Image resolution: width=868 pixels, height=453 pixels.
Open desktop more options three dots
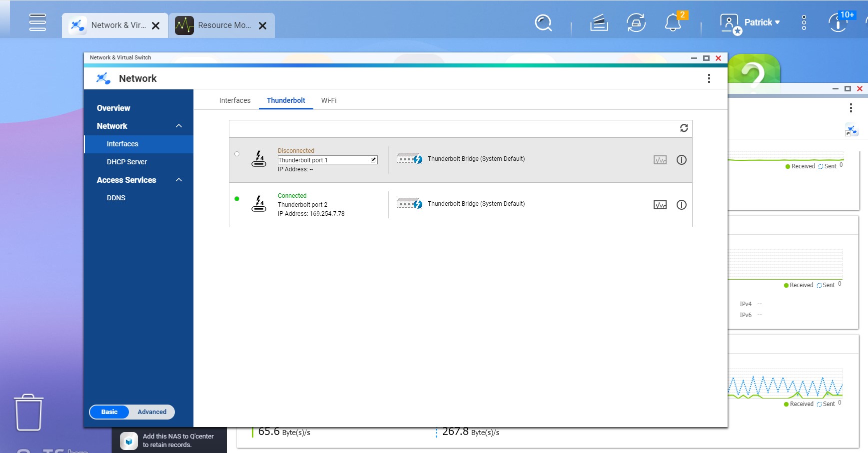click(804, 22)
